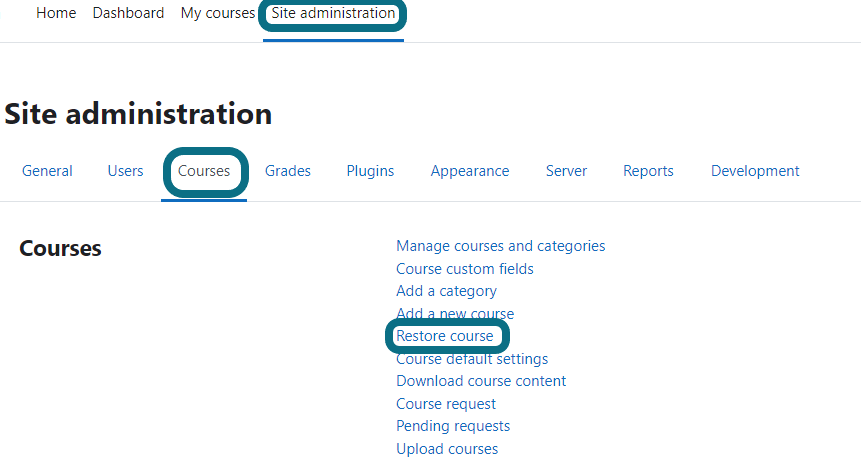This screenshot has width=861, height=464.
Task: Open the Grades tab
Action: 288,171
